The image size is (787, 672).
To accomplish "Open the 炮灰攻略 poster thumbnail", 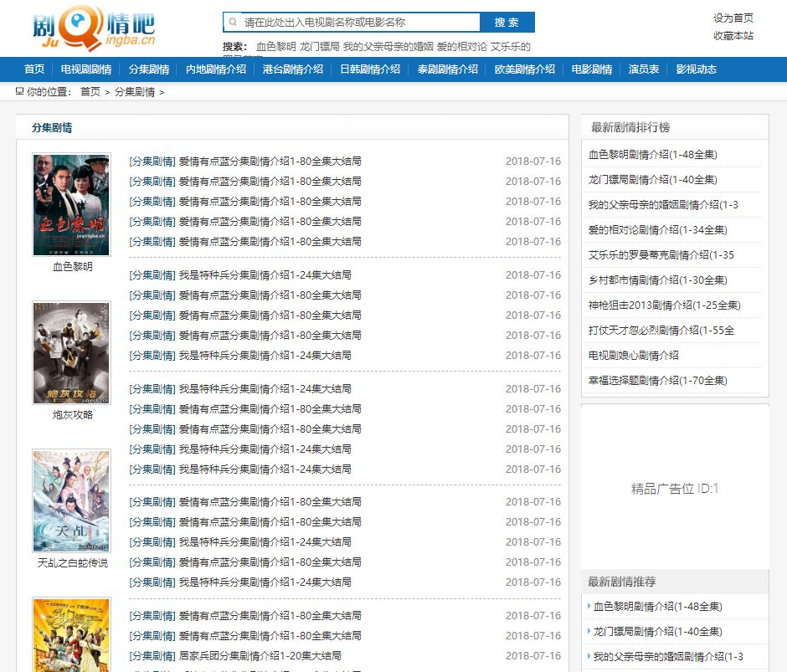I will (71, 353).
